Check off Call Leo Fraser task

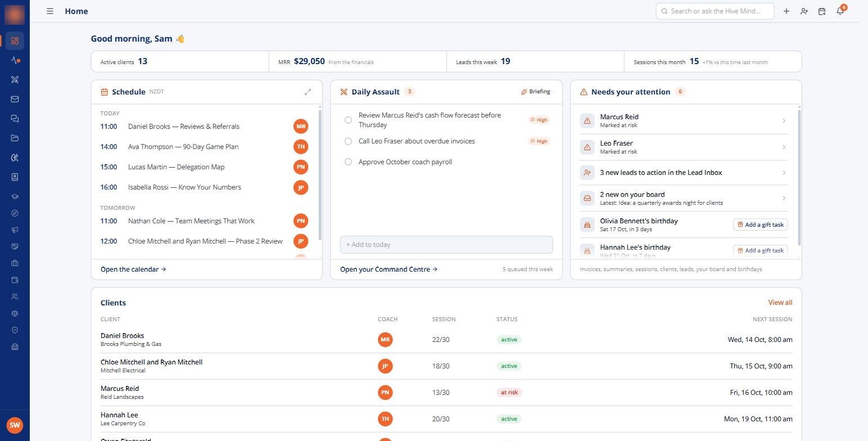click(x=348, y=141)
